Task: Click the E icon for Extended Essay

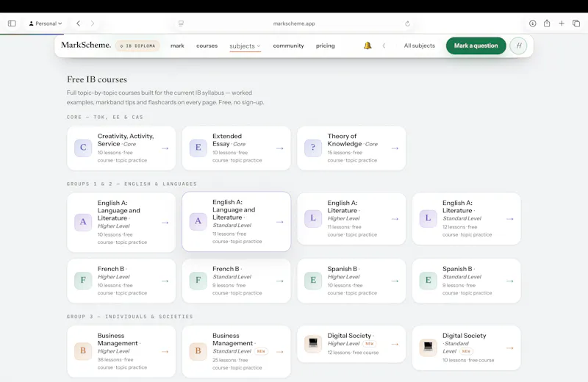Action: [x=198, y=148]
